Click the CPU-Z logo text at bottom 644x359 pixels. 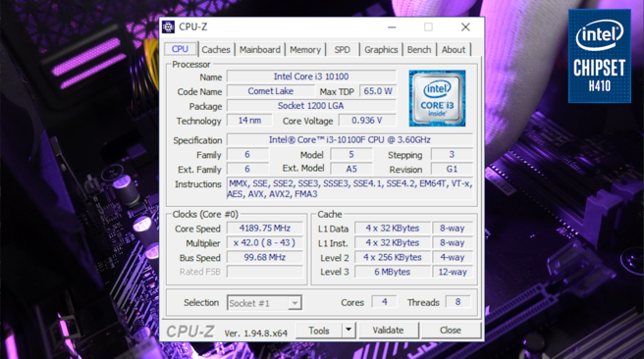(190, 332)
